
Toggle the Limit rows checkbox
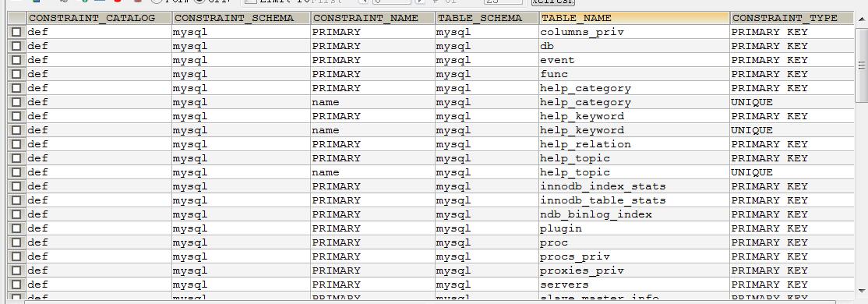(x=251, y=2)
